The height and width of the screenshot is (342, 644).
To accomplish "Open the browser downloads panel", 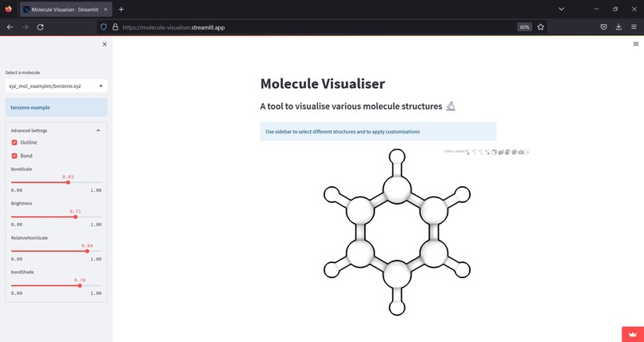I will 618,27.
